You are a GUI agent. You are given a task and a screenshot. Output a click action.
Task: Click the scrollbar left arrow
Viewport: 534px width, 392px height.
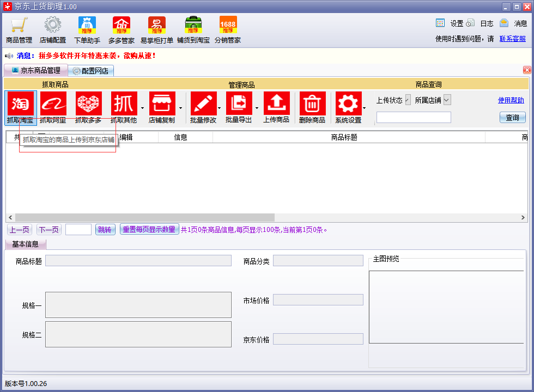(x=10, y=217)
